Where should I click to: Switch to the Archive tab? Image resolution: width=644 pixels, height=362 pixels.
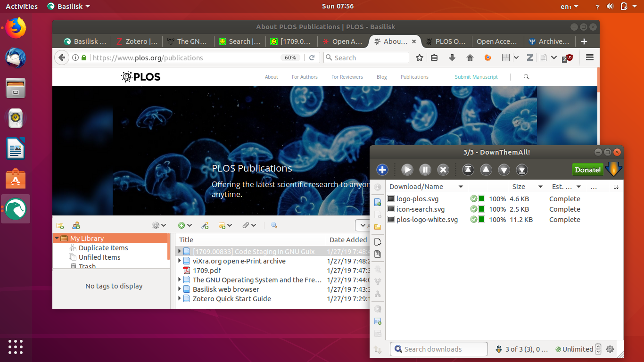click(549, 41)
